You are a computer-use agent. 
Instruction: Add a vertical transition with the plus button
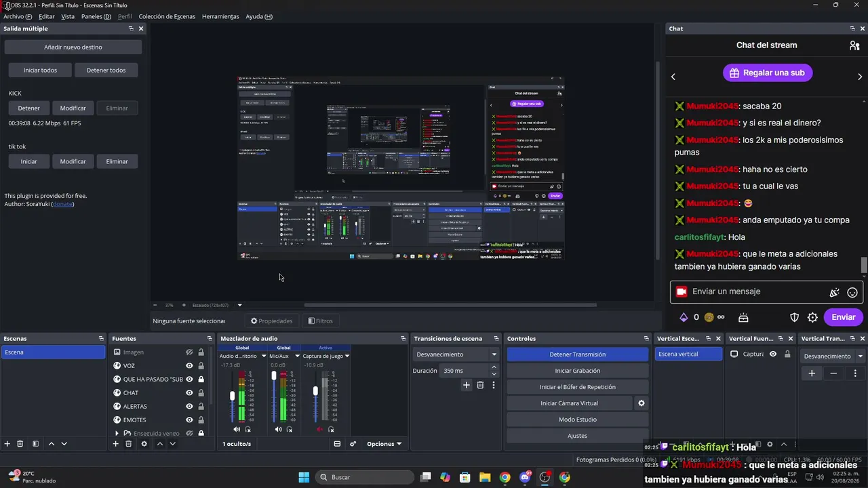pyautogui.click(x=812, y=373)
